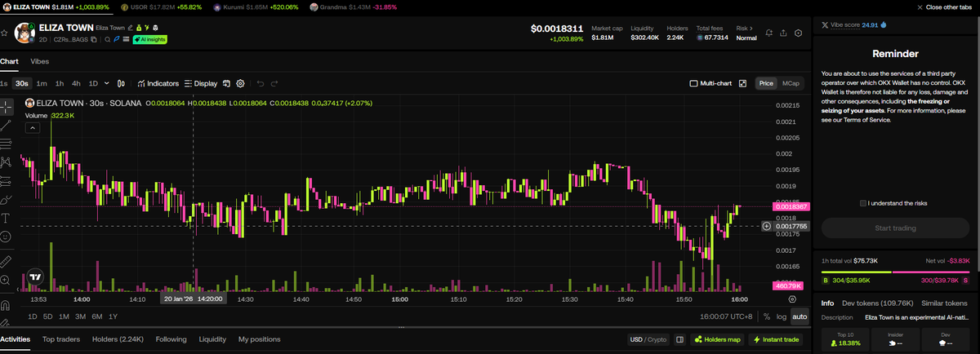This screenshot has width=980, height=354.
Task: Copy the CZRs...BAGS contract address
Action: [x=94, y=39]
